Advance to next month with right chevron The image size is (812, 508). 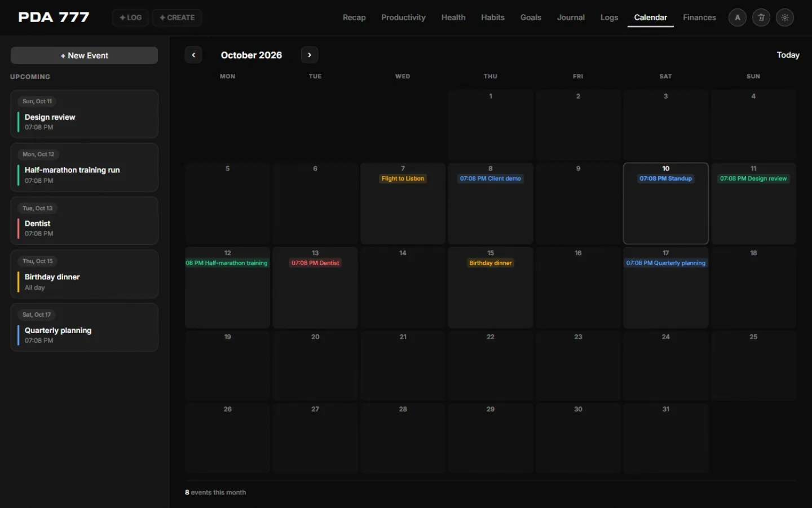tap(310, 55)
